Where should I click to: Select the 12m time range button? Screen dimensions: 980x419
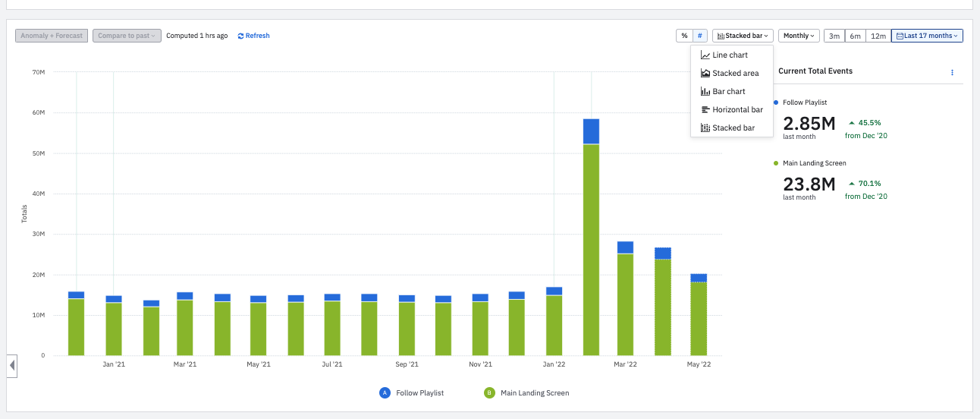click(878, 36)
